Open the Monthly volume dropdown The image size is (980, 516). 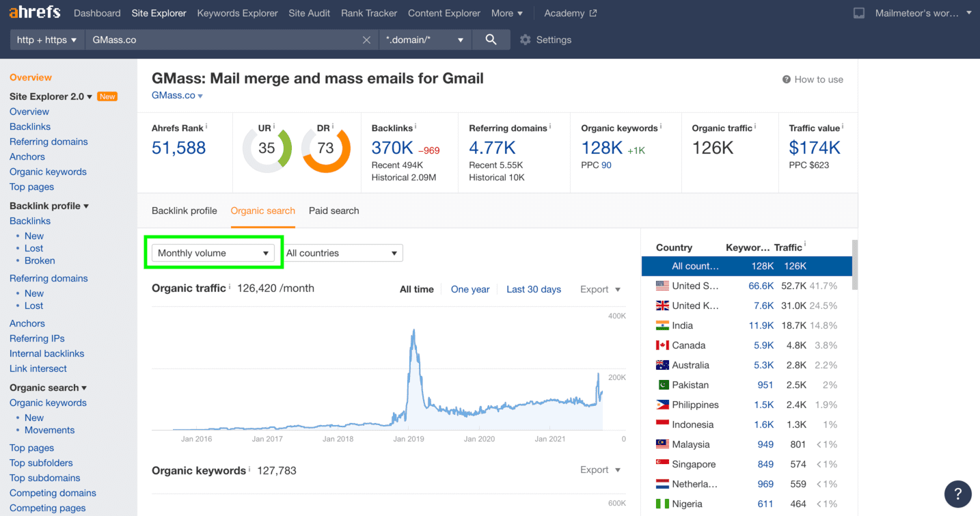pos(213,253)
